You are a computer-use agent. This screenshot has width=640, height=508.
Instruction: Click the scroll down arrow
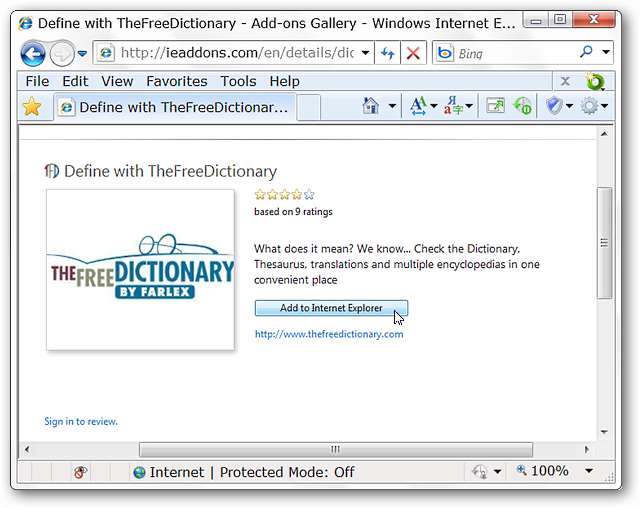point(604,432)
